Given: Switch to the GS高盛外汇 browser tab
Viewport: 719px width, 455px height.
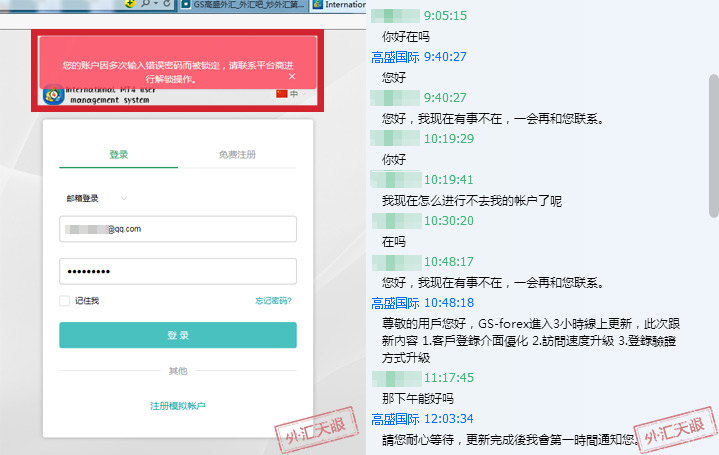Looking at the screenshot, I should point(243,5).
